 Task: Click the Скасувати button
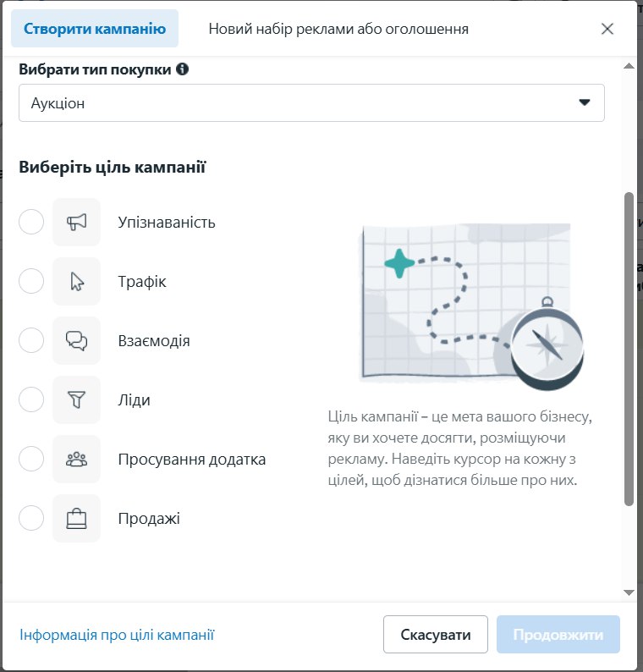point(436,635)
